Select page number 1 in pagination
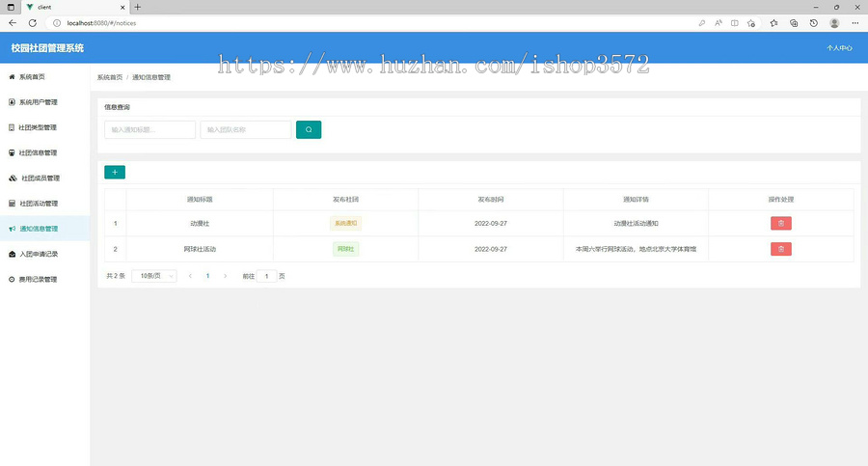This screenshot has height=466, width=868. coord(207,276)
